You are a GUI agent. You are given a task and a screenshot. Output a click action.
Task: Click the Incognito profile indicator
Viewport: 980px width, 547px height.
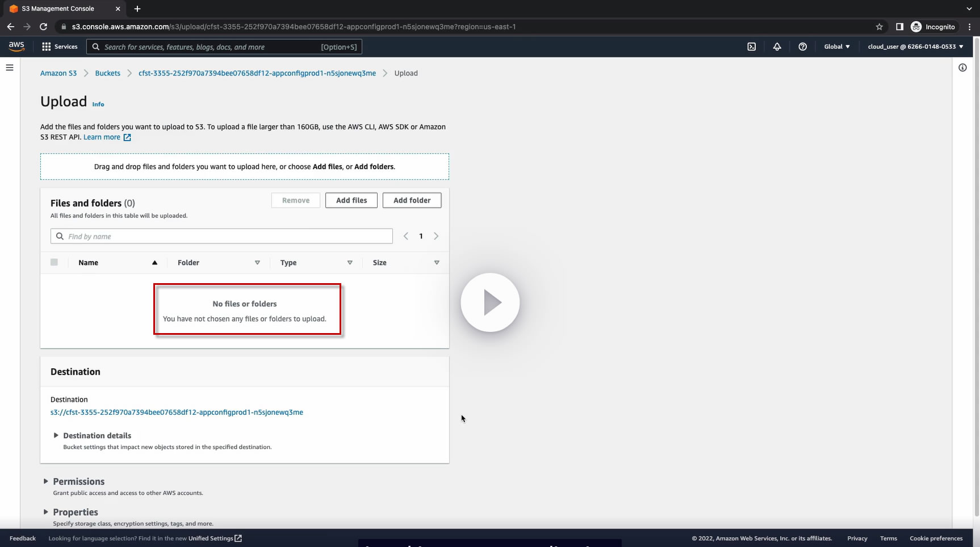(x=933, y=27)
